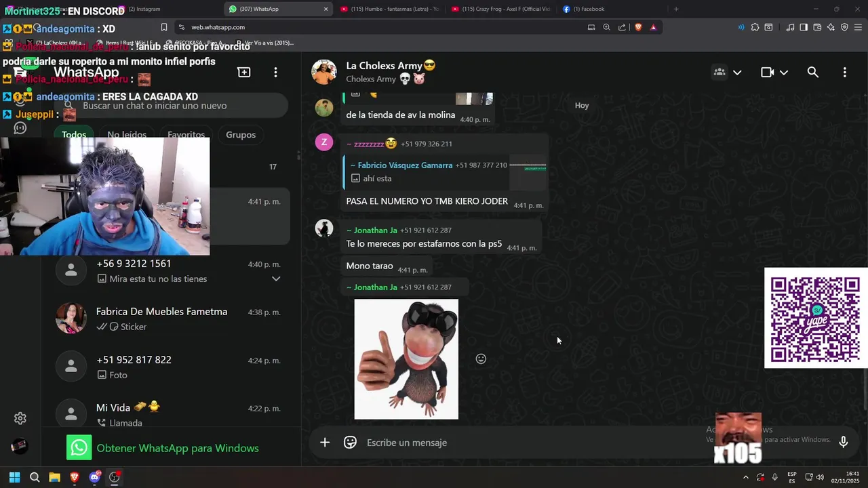Start a video call with the camera icon
Screen dimensions: 868x488
point(767,73)
